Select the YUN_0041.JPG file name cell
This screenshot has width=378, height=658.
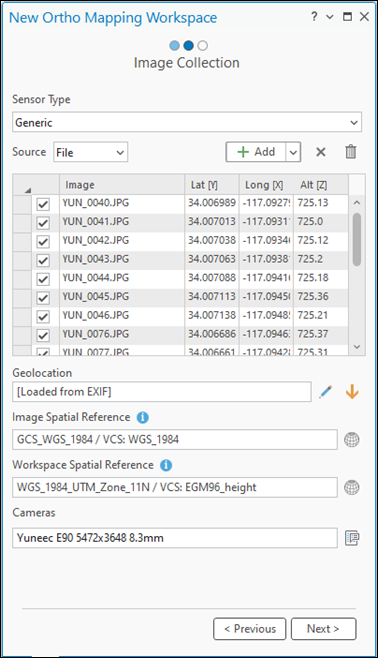[122, 223]
